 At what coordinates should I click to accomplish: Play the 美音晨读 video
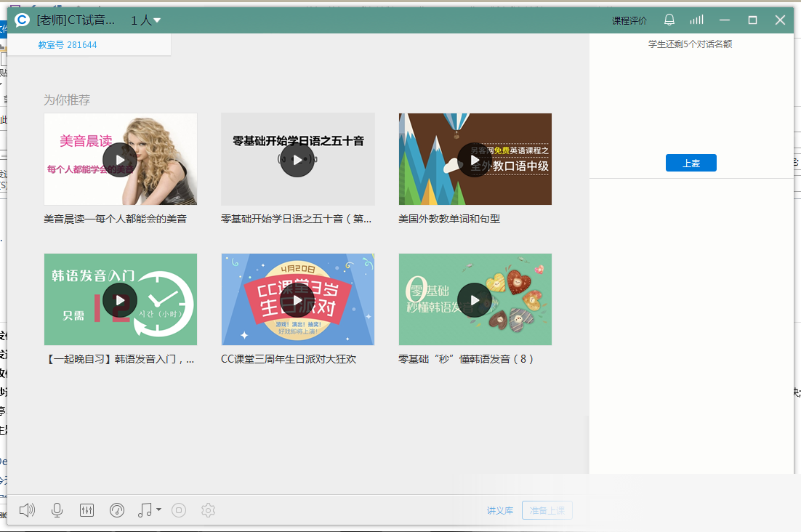coord(120,160)
